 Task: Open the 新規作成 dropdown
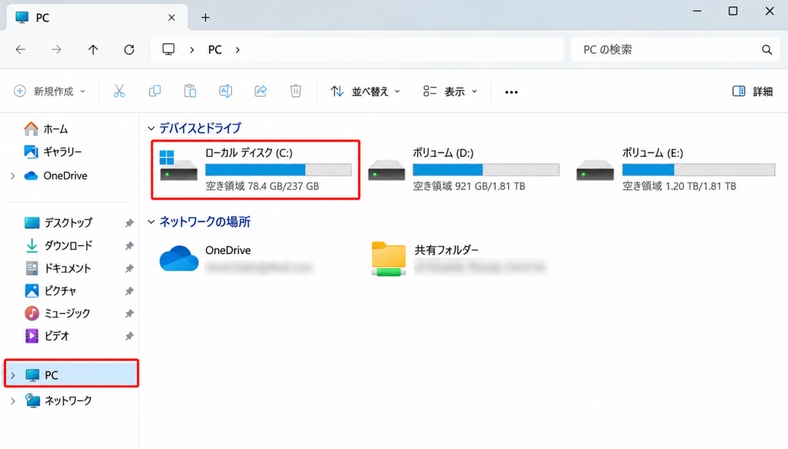coord(49,91)
